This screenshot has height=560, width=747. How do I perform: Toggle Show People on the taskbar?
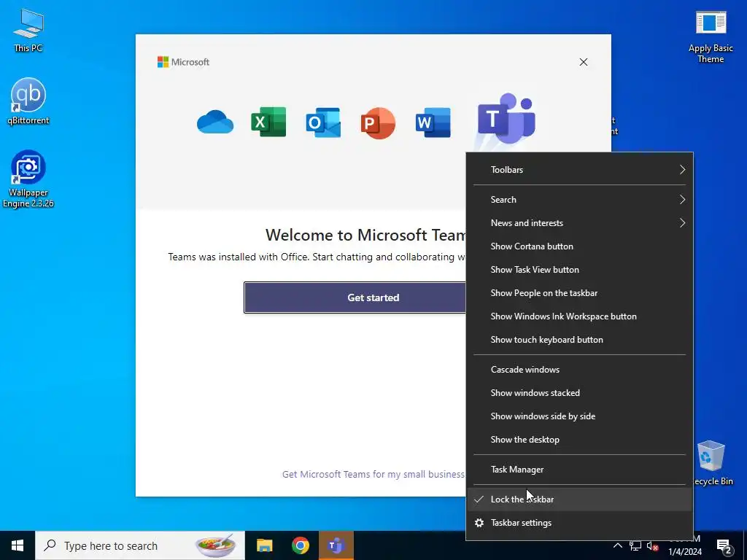point(580,293)
